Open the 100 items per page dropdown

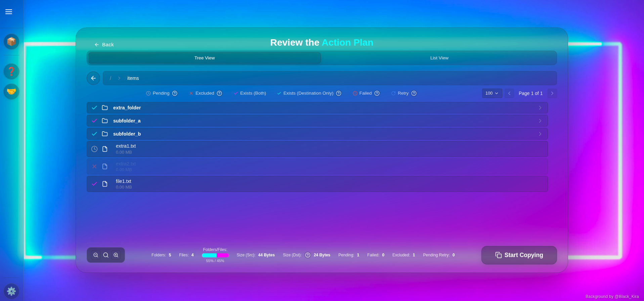click(x=492, y=93)
